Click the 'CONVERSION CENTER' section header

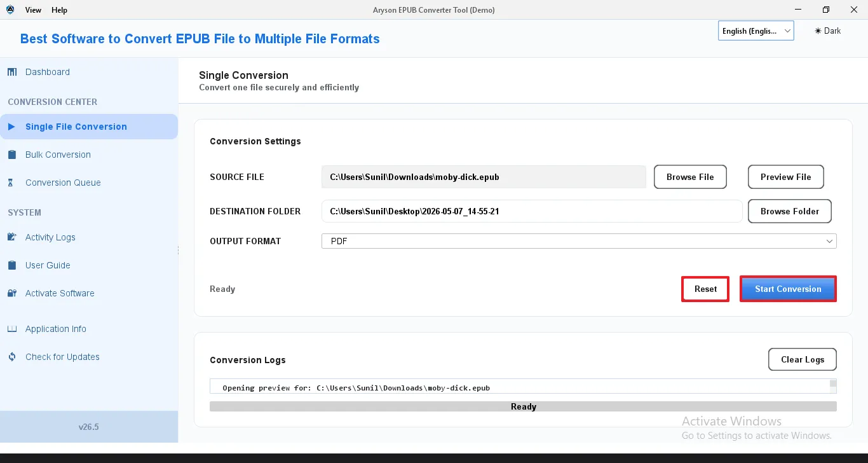pos(53,102)
